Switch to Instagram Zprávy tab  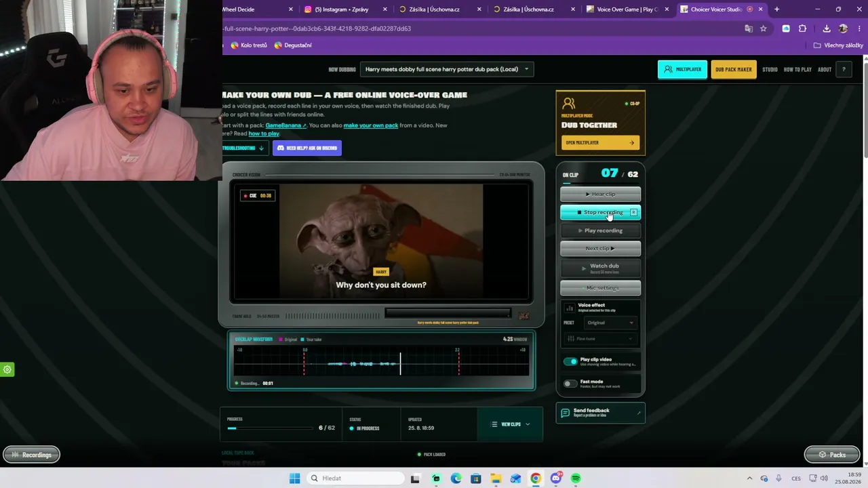click(341, 9)
